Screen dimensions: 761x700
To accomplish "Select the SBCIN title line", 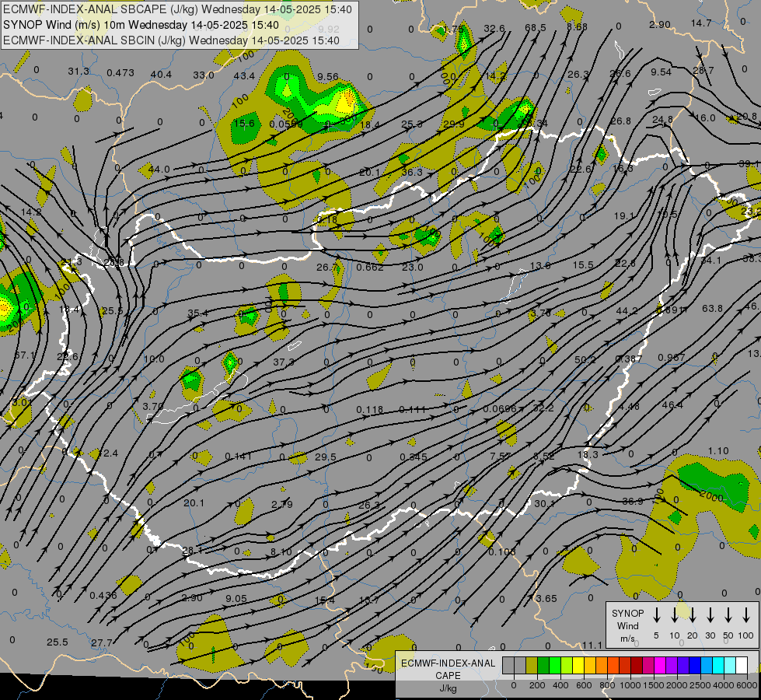I will coord(171,40).
